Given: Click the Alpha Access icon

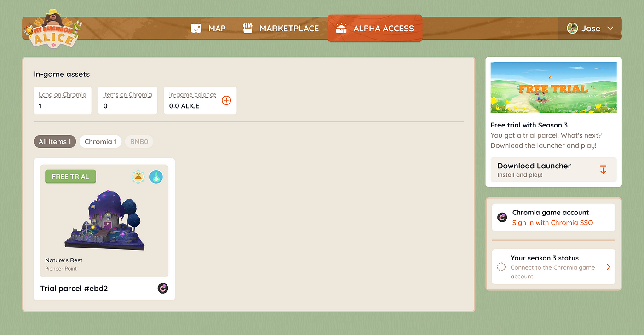Looking at the screenshot, I should click(341, 29).
